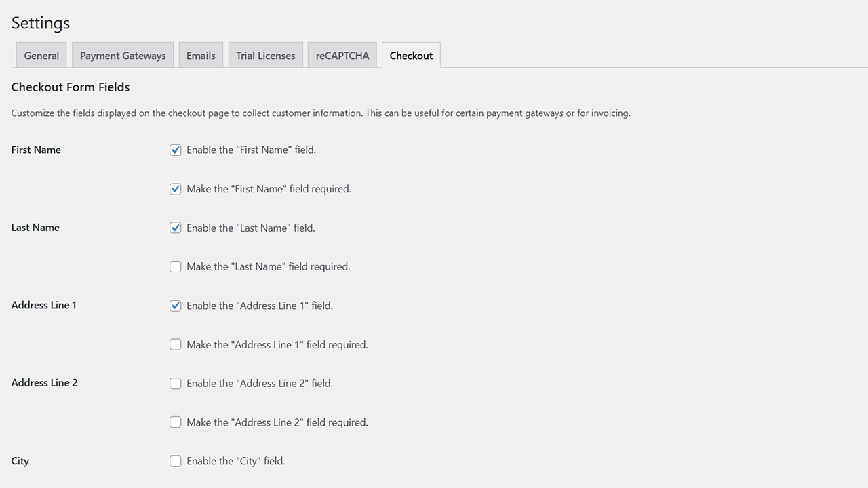This screenshot has width=868, height=488.
Task: Uncheck Enable the "First Name" field
Action: [x=176, y=150]
